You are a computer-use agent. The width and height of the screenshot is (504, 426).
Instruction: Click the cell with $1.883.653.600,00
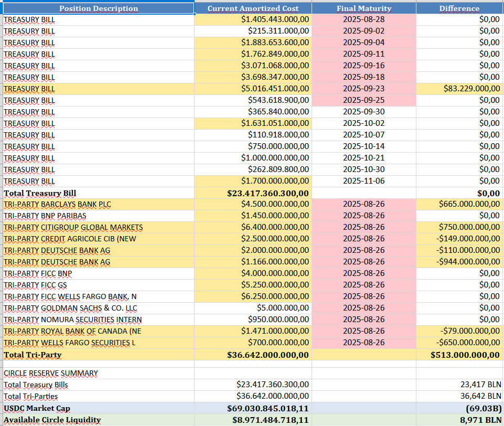click(253, 43)
